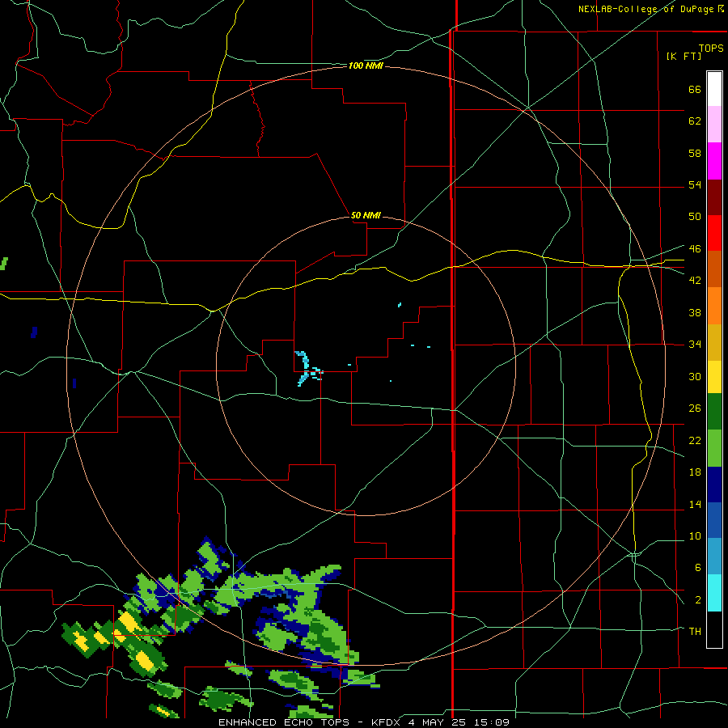728x728 pixels.
Task: Select the dark green legend swatch
Action: [x=714, y=412]
